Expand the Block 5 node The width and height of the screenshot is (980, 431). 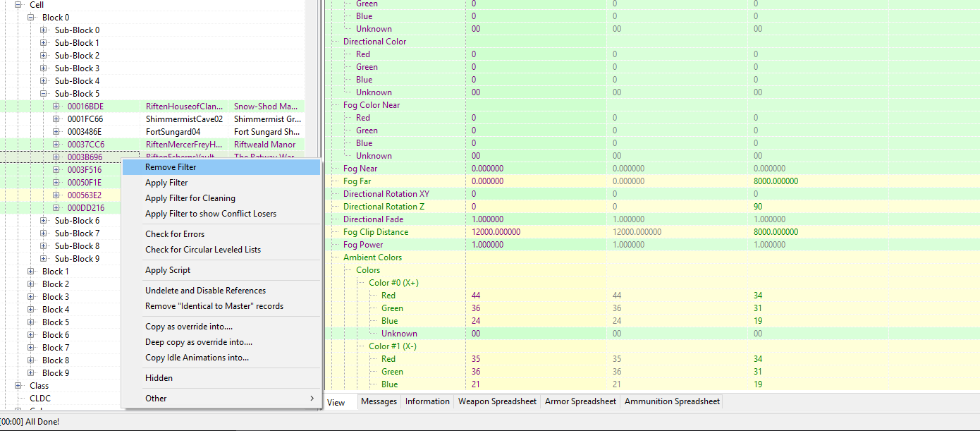tap(30, 322)
